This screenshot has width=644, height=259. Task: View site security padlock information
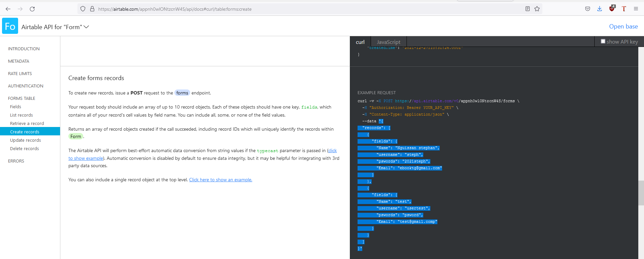point(92,9)
